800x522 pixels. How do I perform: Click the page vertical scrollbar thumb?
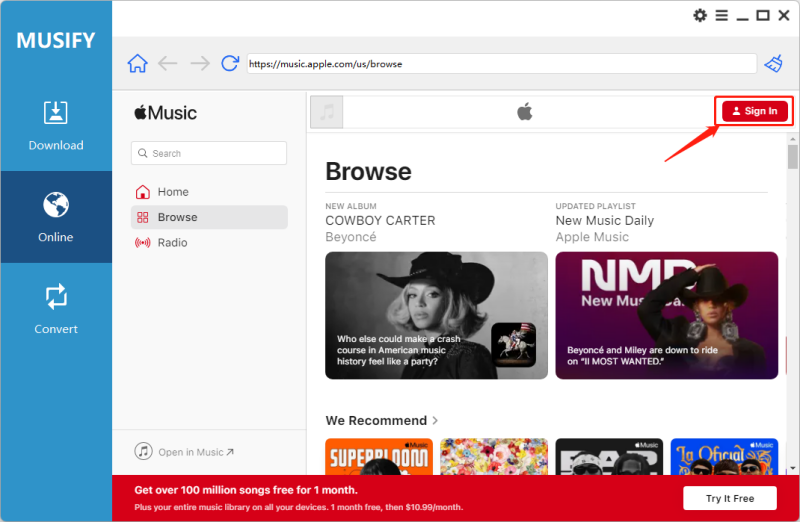792,156
